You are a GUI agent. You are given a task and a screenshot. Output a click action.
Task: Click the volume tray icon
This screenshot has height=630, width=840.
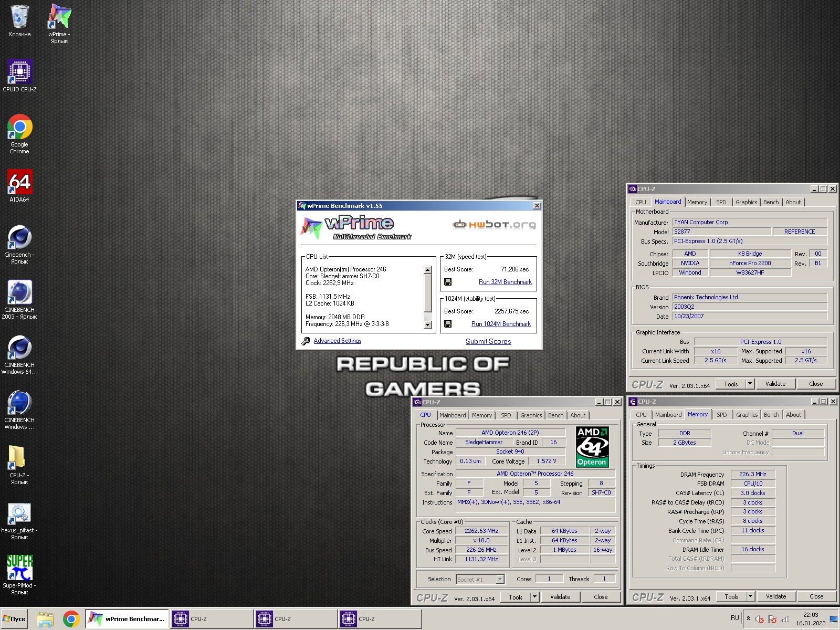pyautogui.click(x=759, y=619)
